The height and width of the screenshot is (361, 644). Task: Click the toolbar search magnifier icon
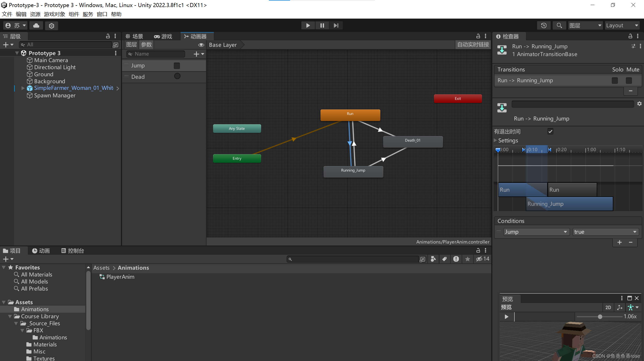click(x=559, y=25)
